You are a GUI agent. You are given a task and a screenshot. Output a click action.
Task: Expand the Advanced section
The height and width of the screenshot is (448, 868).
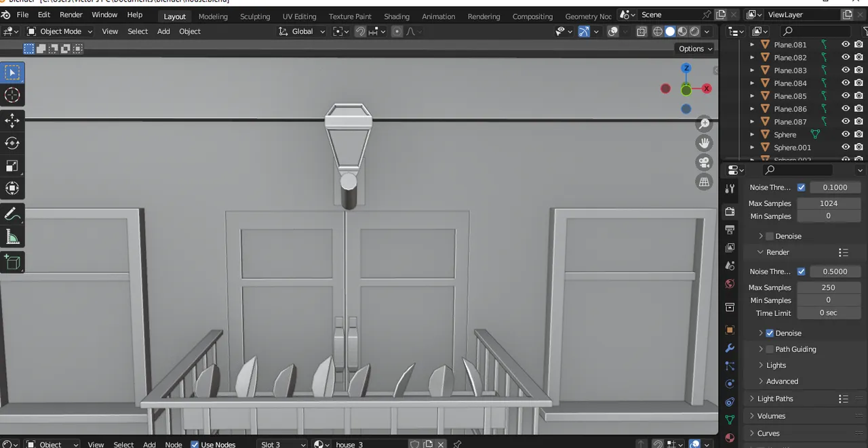761,382
